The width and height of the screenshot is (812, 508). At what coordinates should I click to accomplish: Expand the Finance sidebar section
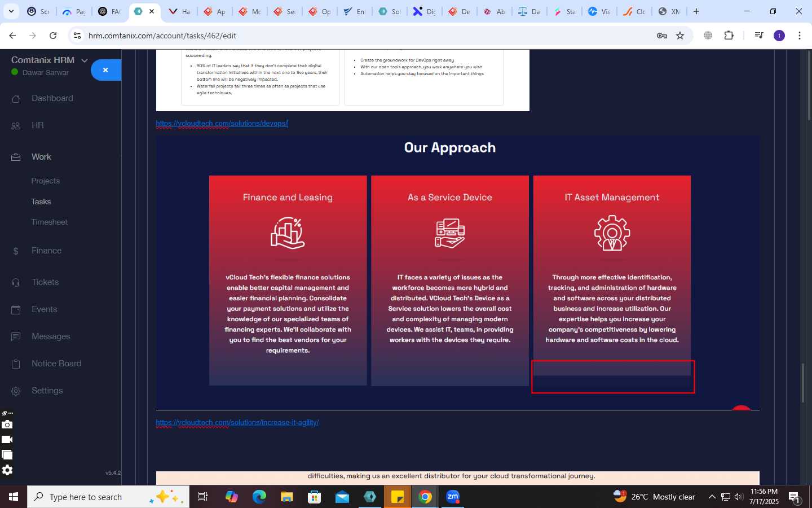47,251
